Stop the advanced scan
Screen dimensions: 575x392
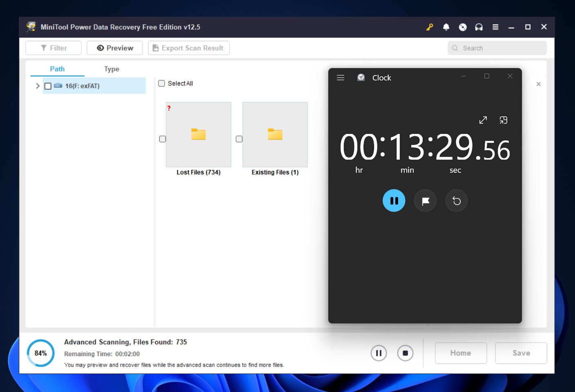coord(405,353)
